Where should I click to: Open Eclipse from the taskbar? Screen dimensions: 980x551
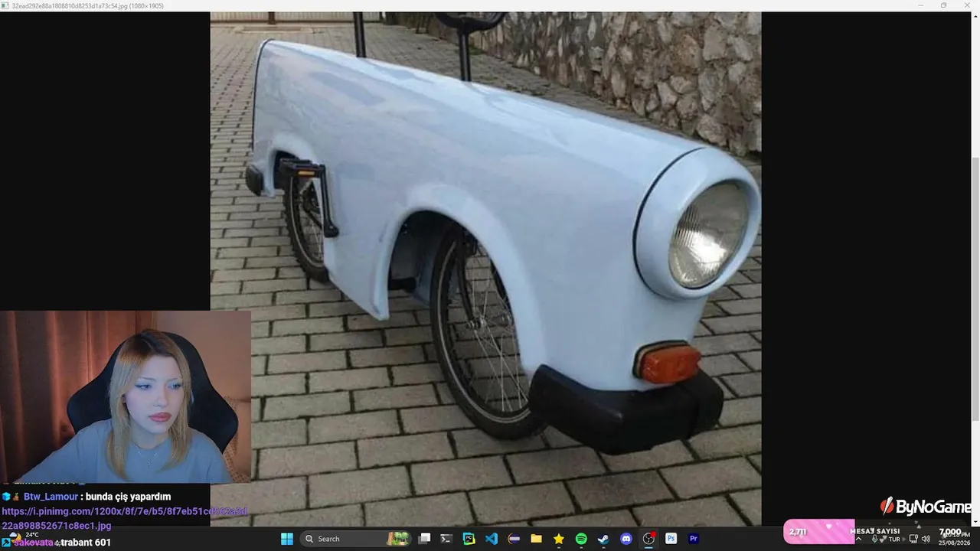pos(514,539)
